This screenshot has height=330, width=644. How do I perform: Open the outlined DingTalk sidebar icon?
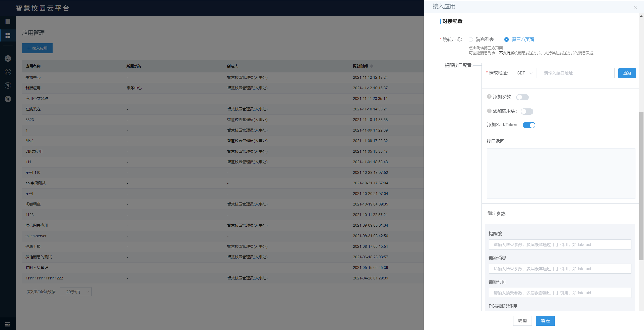[x=8, y=86]
